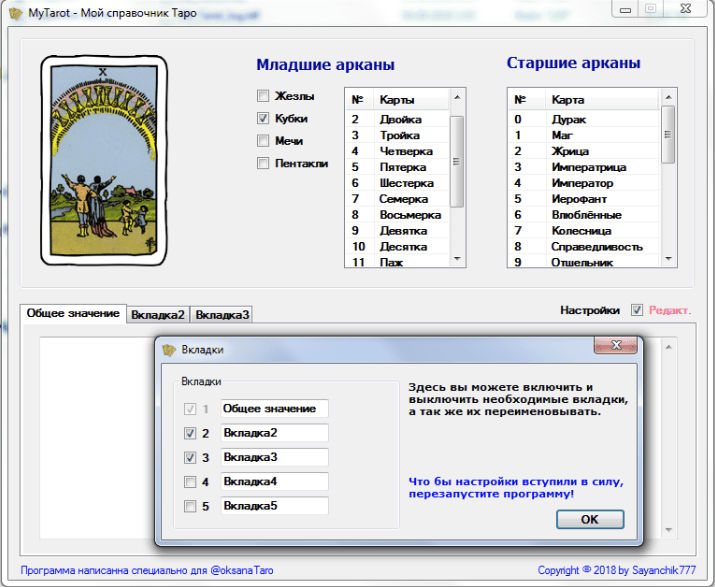Select Жрица in major arcana list
The width and height of the screenshot is (715, 587).
point(584,151)
